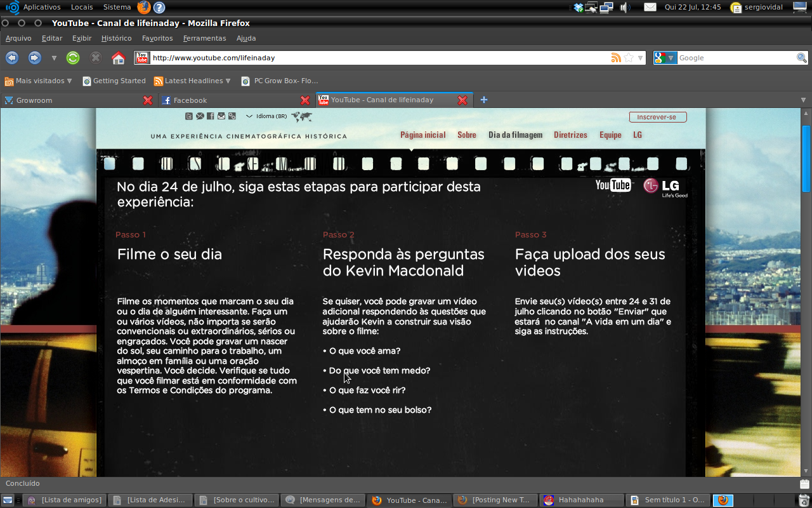Screen dimensions: 812x508
Task: Open the Equipe navigation link
Action: pyautogui.click(x=610, y=135)
